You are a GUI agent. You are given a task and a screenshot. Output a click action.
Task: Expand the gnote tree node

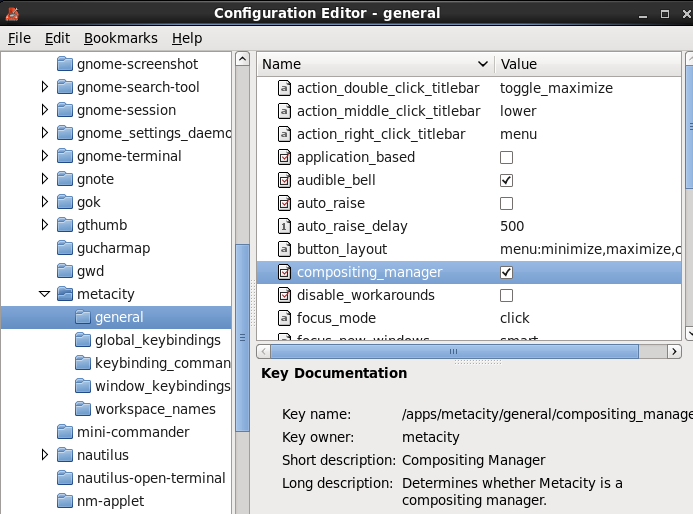45,179
